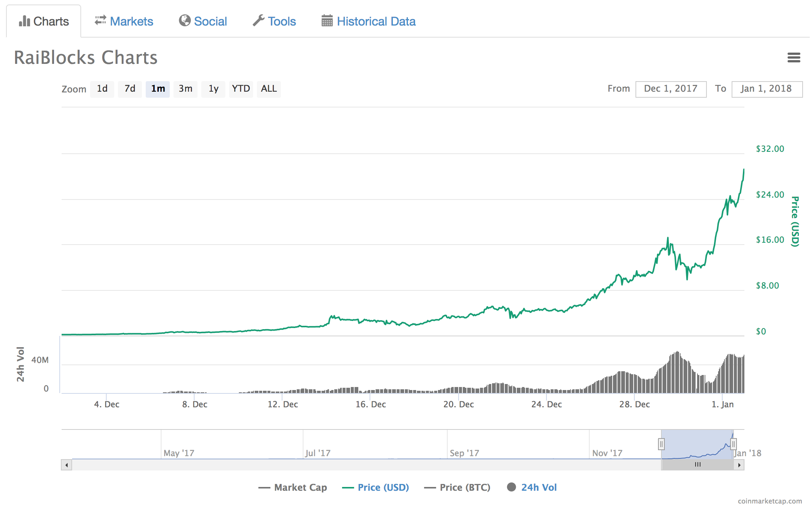Open the To date picker field
This screenshot has width=812, height=505.
pyautogui.click(x=767, y=89)
